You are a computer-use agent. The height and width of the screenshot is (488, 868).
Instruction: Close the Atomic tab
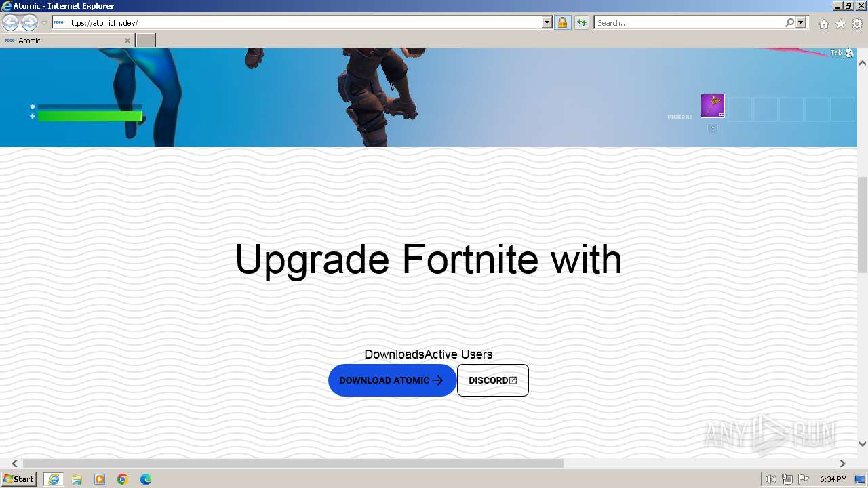[x=127, y=41]
